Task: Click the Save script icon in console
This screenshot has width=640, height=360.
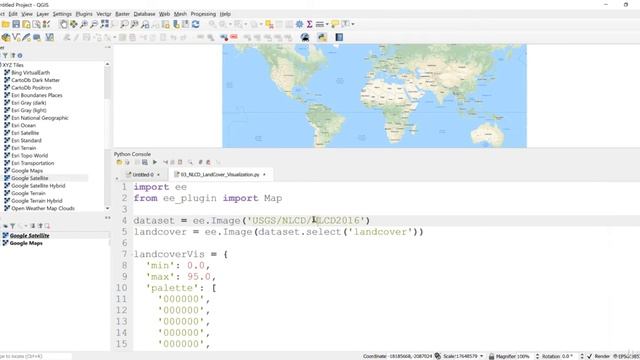Action: tap(144, 162)
